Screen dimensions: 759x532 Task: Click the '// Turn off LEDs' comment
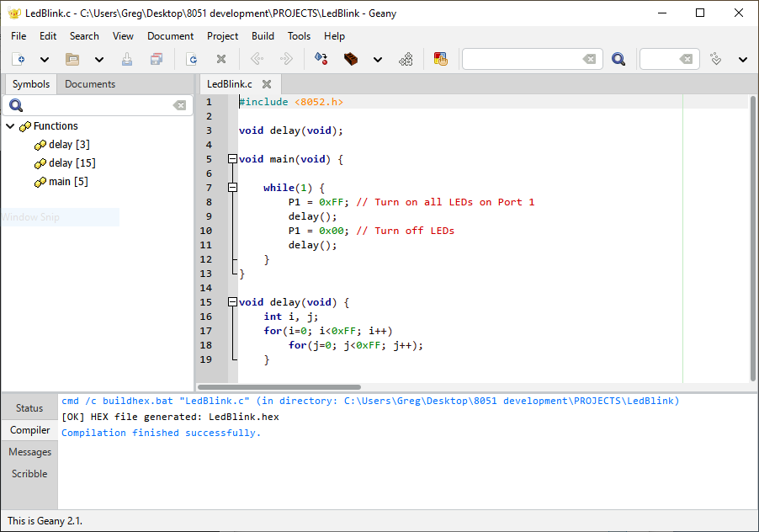point(405,231)
